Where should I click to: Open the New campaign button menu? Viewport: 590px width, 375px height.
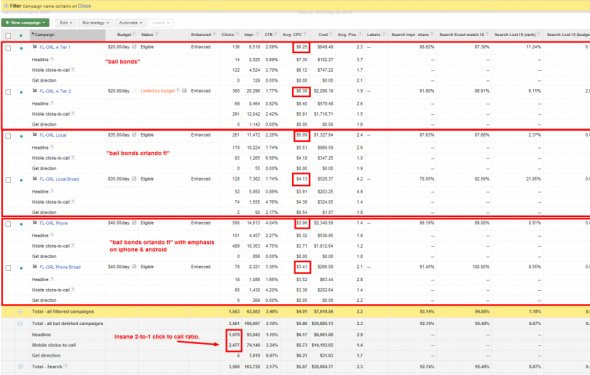(x=25, y=23)
